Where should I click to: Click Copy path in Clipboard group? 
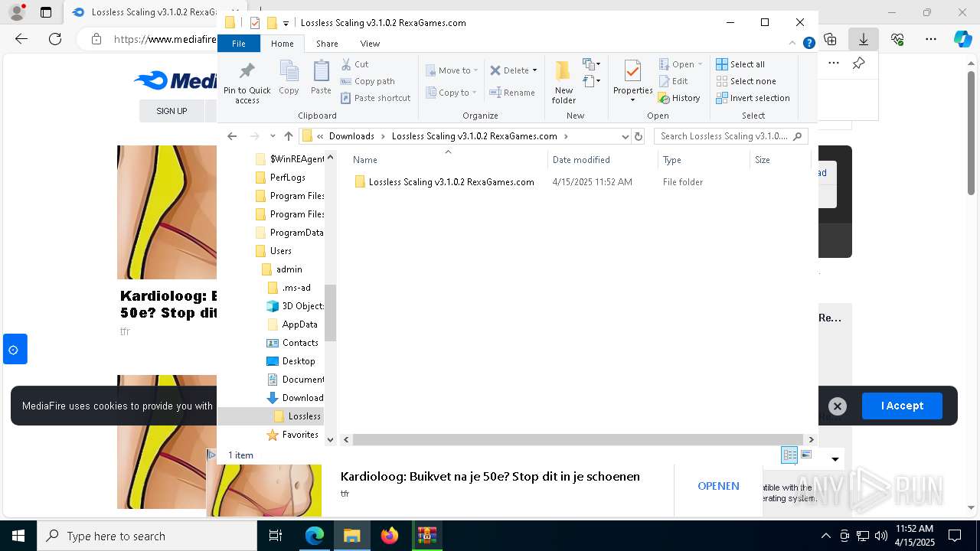[367, 81]
